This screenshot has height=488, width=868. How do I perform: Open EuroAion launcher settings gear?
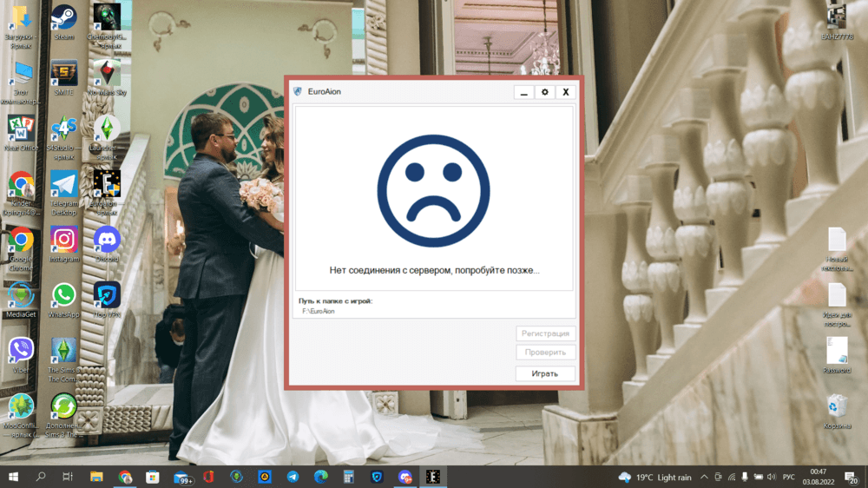point(545,92)
